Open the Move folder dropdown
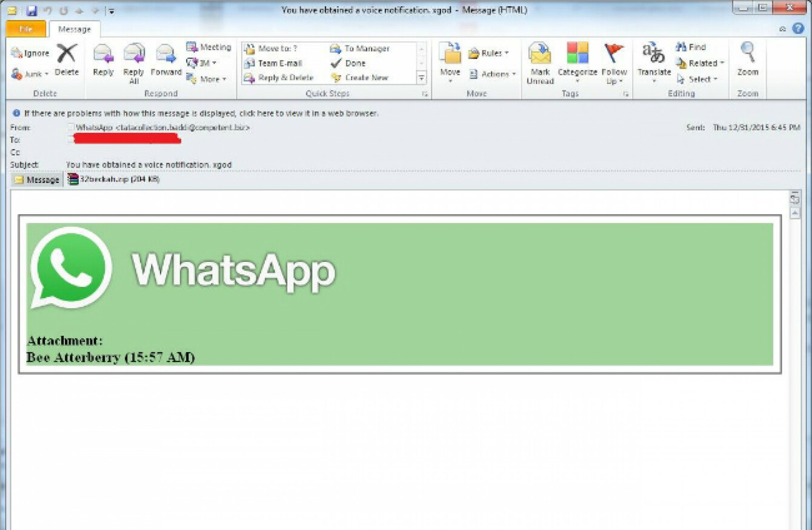The width and height of the screenshot is (812, 530). tap(450, 63)
